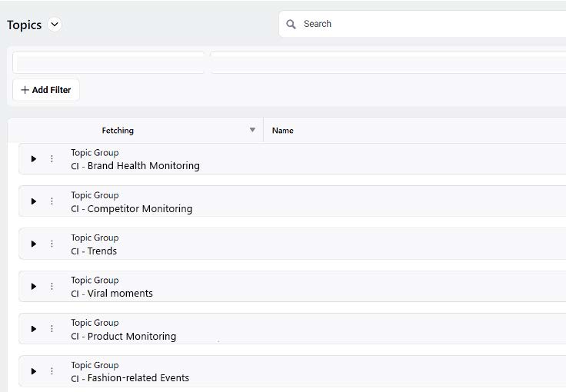Select CI - Trends text
Viewport: 566px width, 392px height.
coord(94,251)
